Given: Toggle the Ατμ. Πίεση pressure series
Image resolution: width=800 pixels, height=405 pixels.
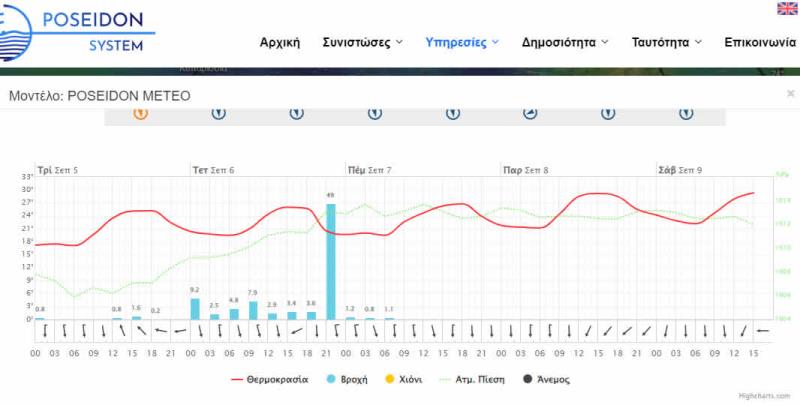Looking at the screenshot, I should 477,380.
